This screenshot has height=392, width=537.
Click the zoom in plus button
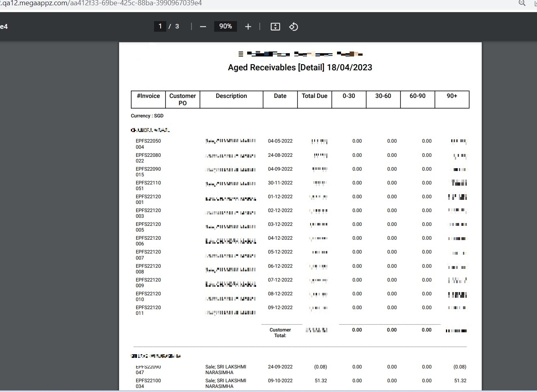[248, 27]
